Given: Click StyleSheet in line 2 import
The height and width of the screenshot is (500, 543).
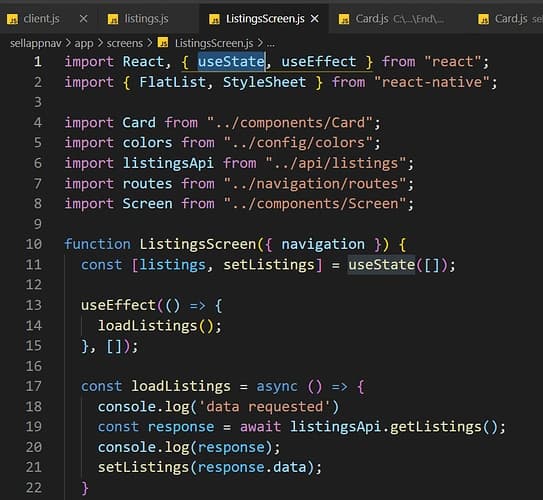Looking at the screenshot, I should coord(265,82).
